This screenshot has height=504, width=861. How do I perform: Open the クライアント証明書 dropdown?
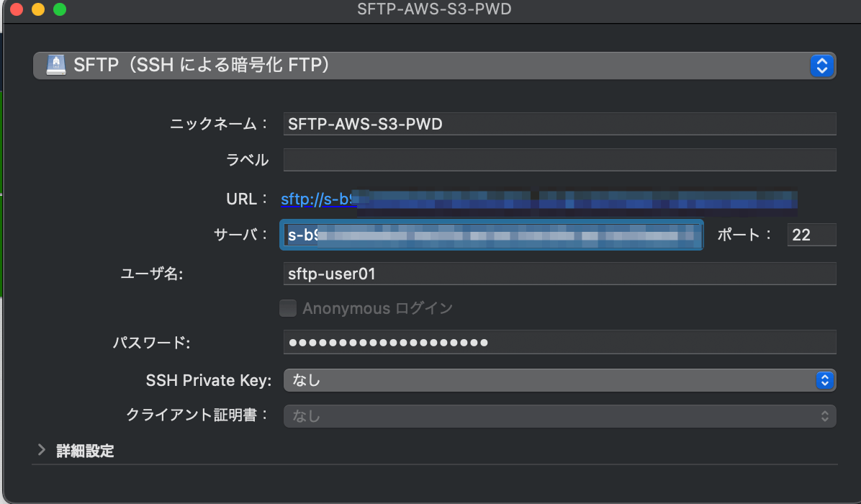click(559, 416)
